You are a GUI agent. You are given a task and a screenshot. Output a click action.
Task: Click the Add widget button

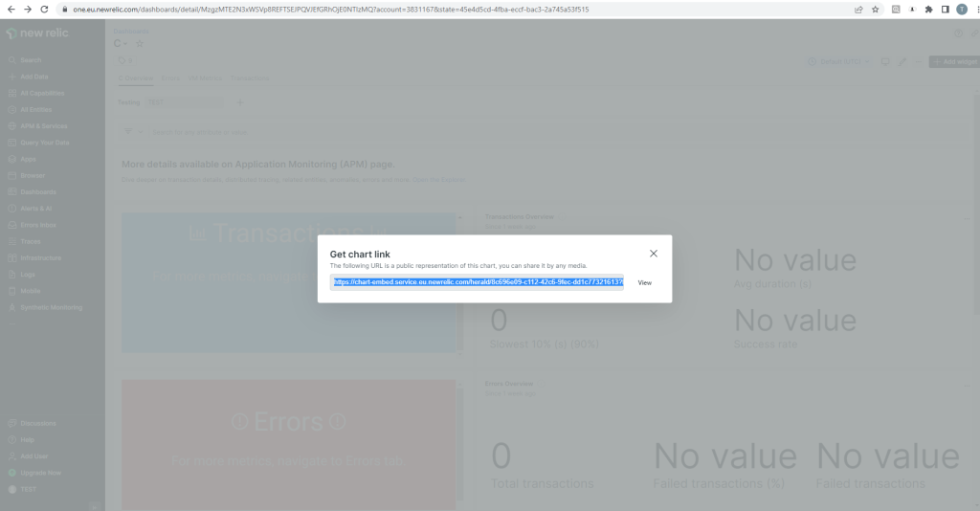(954, 62)
